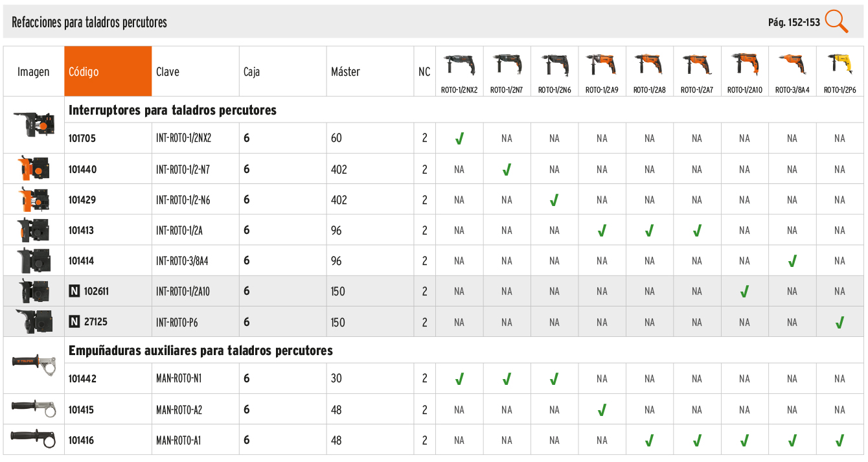
Task: Click the ROTO-1/2N6 drill header image
Action: point(554,65)
